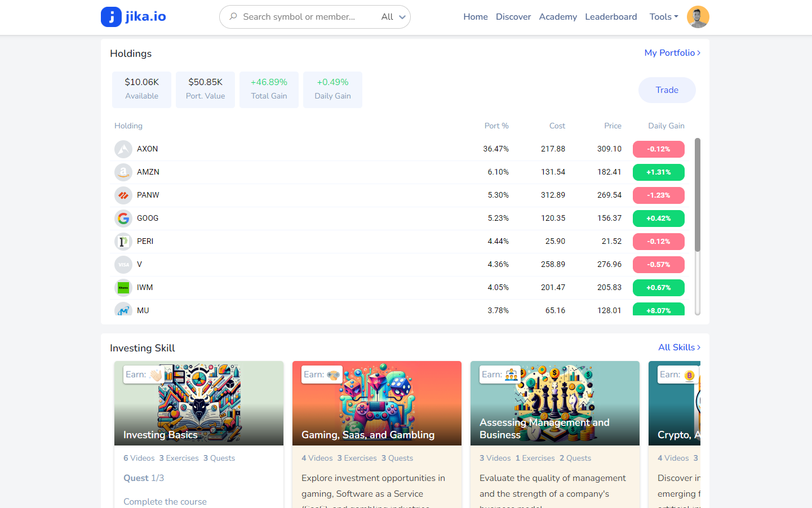812x508 pixels.
Task: Click the Amazon icon next to AMZN
Action: coord(123,172)
